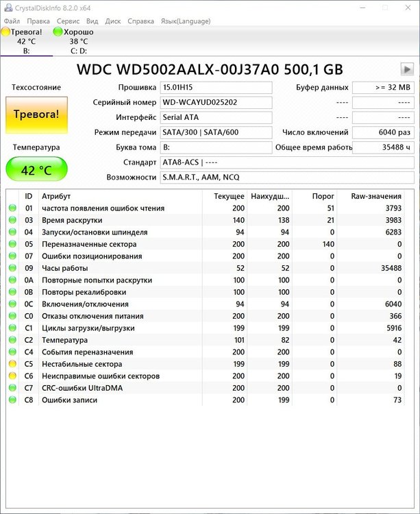Open the Язык(Language) menu
The height and width of the screenshot is (514, 420).
coord(186,21)
